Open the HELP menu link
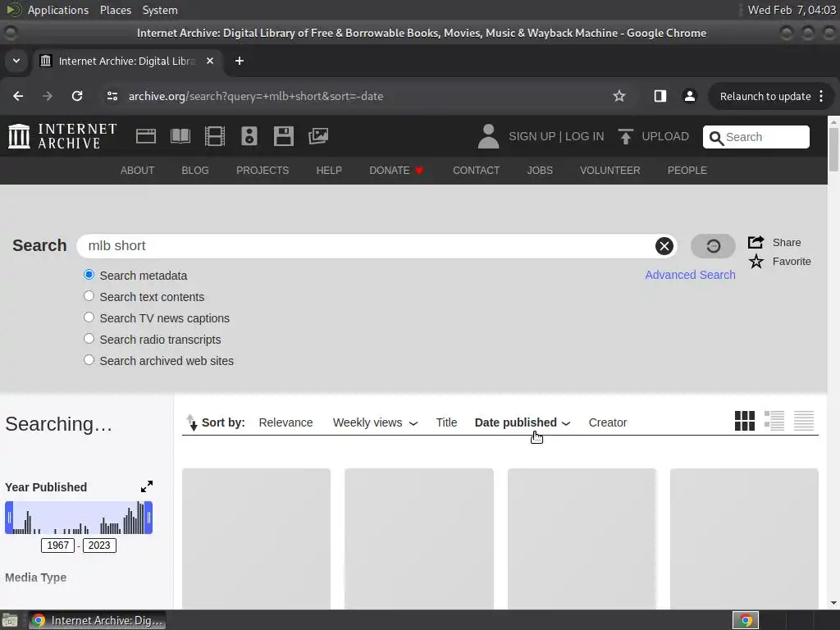The image size is (840, 630). (x=329, y=171)
